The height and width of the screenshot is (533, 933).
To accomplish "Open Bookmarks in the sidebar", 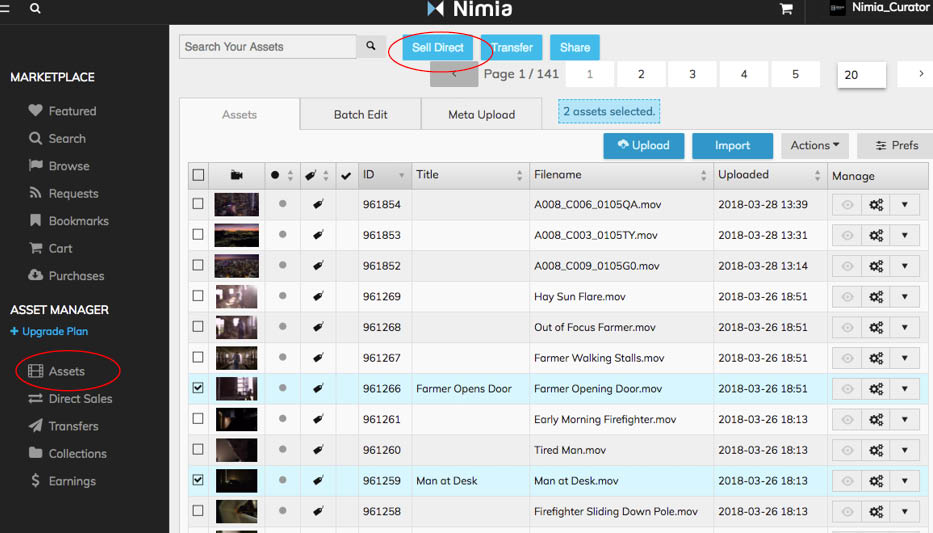I will pos(68,221).
